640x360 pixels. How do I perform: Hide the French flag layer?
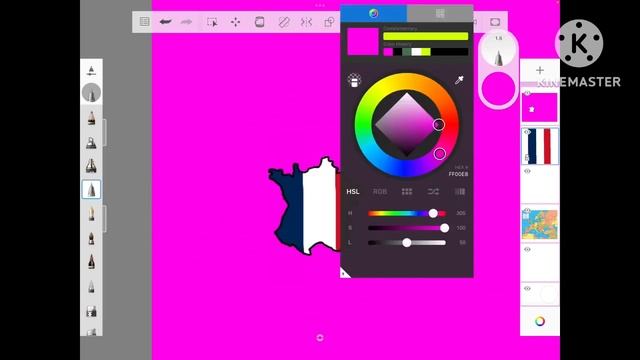tap(527, 132)
